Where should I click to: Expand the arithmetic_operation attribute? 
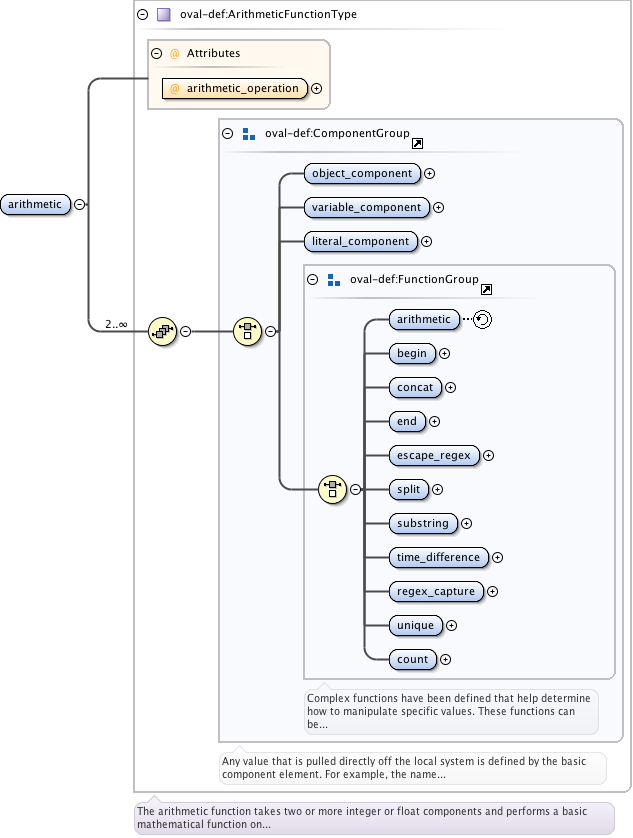coord(317,88)
